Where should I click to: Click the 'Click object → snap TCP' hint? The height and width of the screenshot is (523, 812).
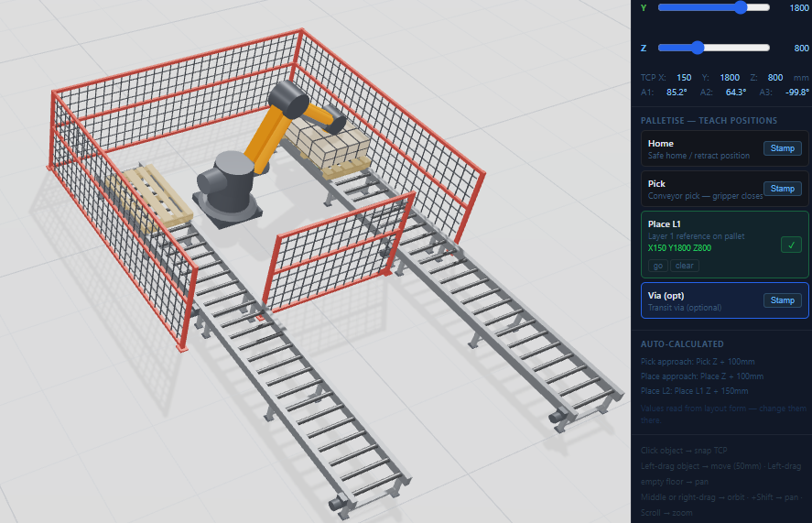(x=684, y=451)
